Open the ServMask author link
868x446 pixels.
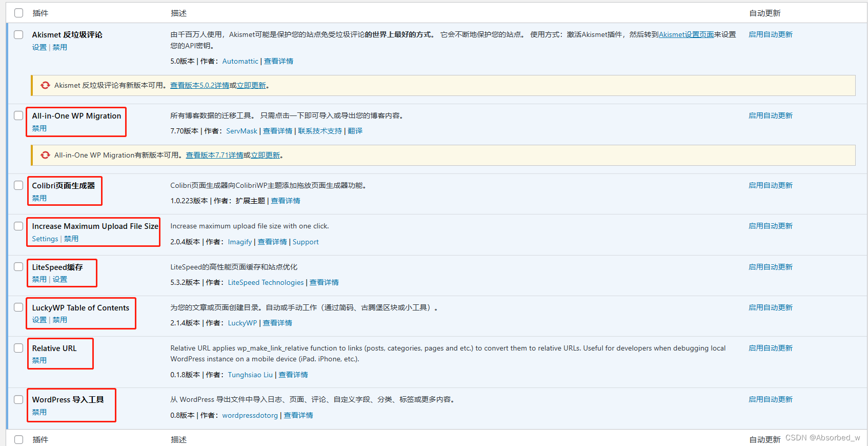click(x=242, y=131)
